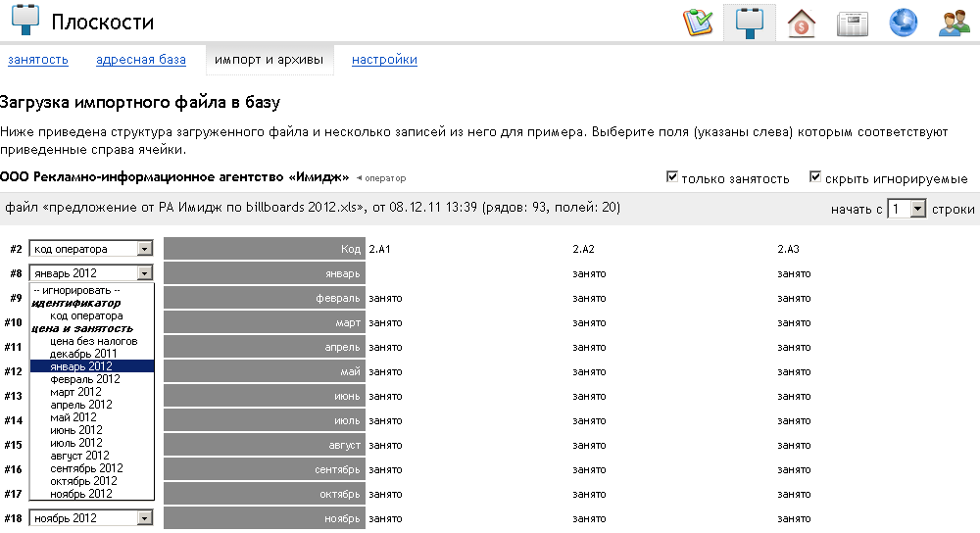Image resolution: width=980 pixels, height=533 pixels.
Task: Open the ноябрь 2012 dropdown in row #18
Action: [91, 518]
